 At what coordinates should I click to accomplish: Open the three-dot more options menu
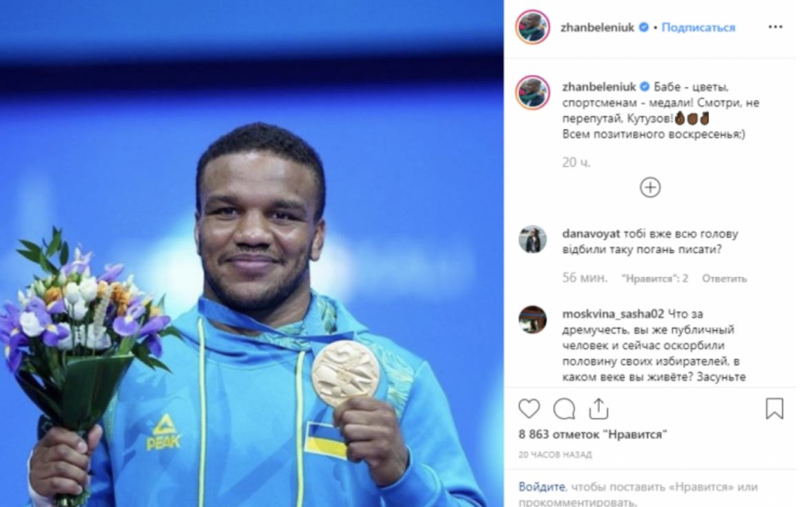click(775, 27)
